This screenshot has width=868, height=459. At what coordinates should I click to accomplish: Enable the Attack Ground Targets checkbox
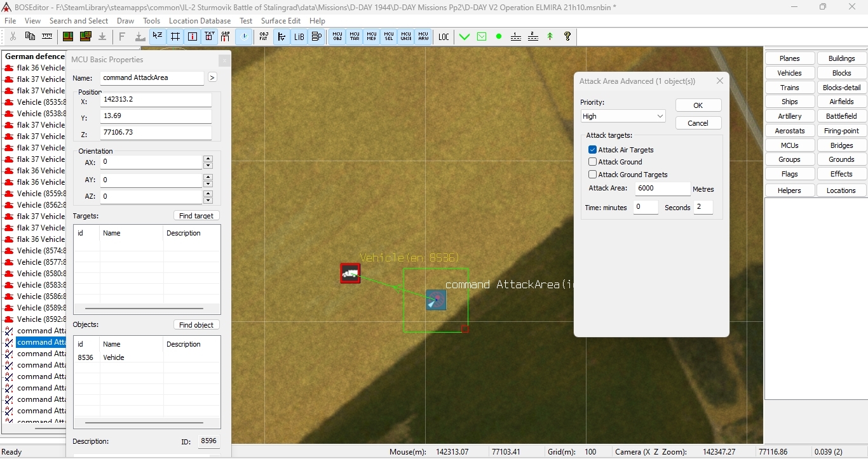click(592, 175)
